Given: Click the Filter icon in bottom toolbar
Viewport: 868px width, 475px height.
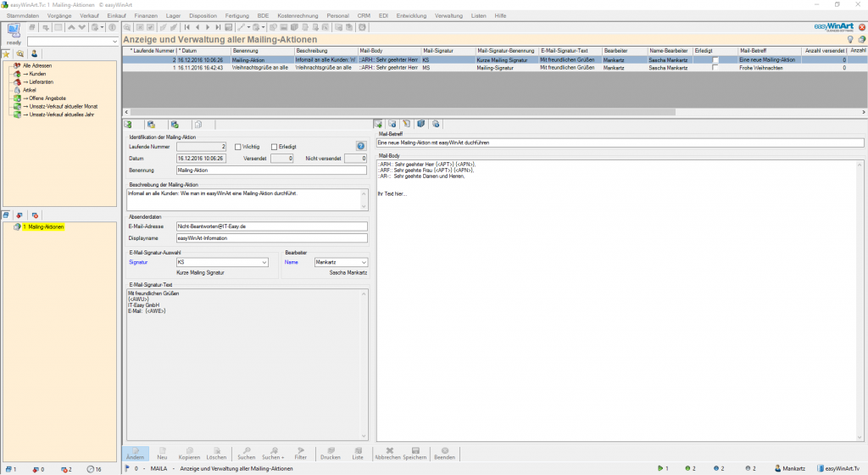Looking at the screenshot, I should [300, 452].
